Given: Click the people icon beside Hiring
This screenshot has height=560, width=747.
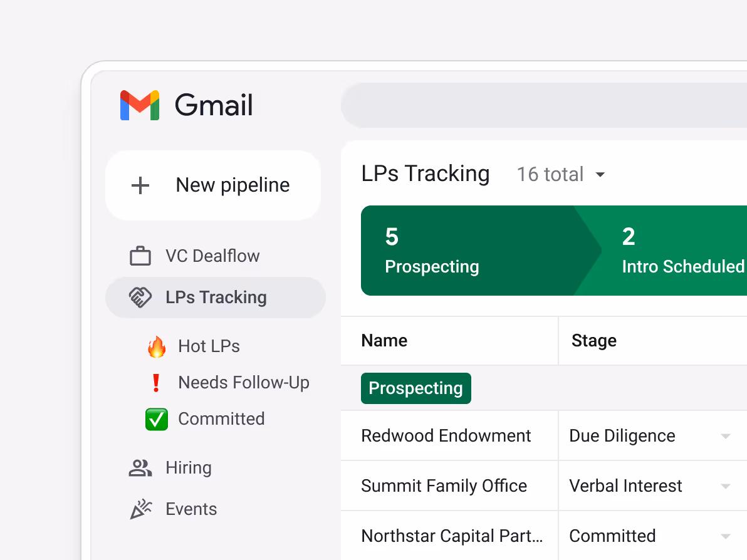Looking at the screenshot, I should click(x=140, y=468).
